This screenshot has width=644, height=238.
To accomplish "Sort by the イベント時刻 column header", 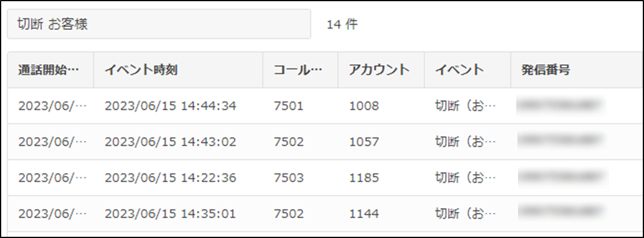I will pyautogui.click(x=178, y=70).
